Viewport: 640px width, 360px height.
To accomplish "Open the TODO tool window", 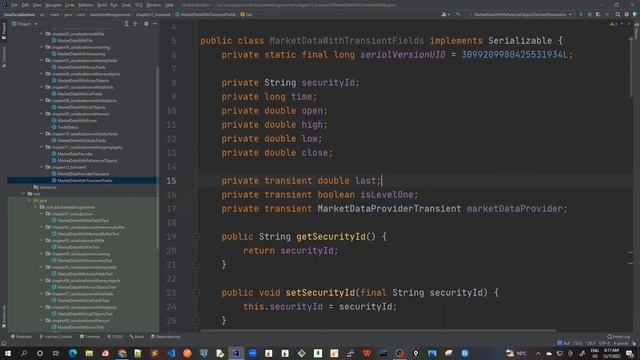I will click(115, 337).
